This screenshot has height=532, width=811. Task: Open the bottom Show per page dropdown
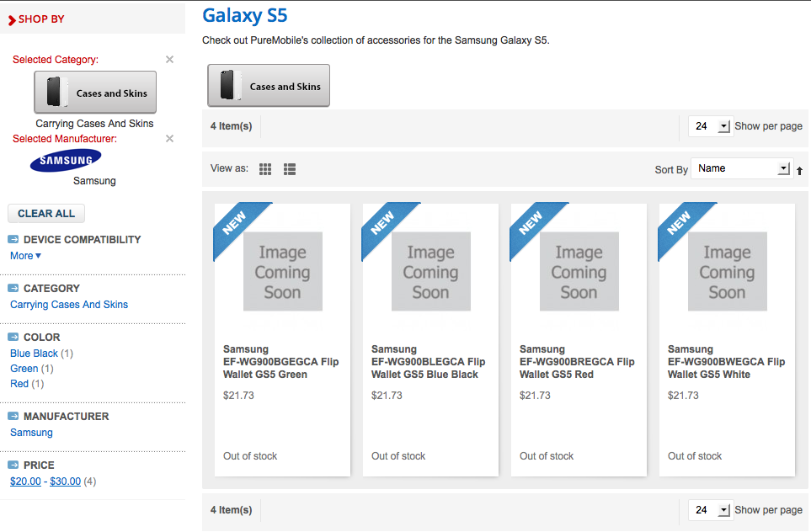(x=711, y=510)
